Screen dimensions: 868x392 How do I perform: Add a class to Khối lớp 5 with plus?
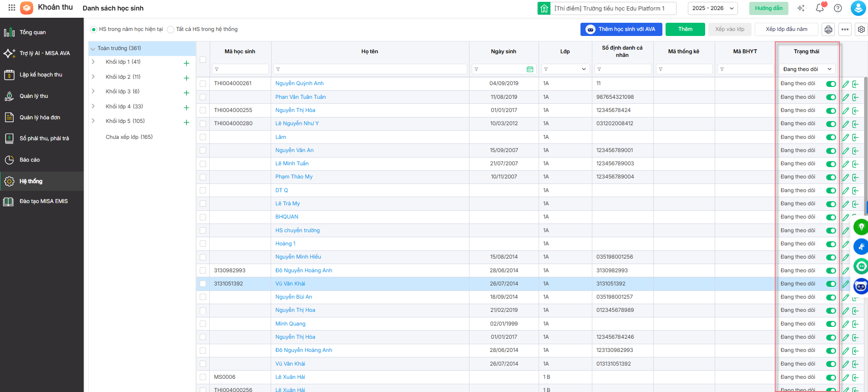click(186, 122)
